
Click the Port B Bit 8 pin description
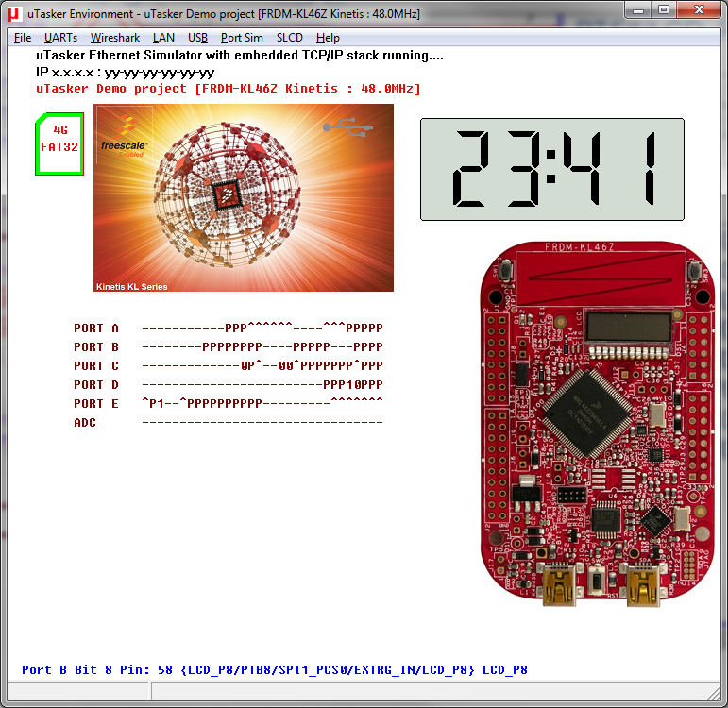tap(275, 670)
